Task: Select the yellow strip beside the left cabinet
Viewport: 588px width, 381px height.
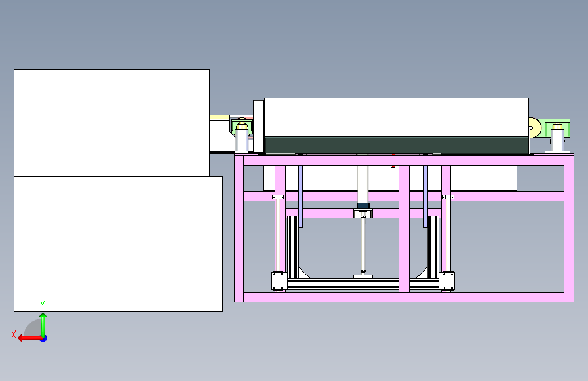Action: point(219,117)
